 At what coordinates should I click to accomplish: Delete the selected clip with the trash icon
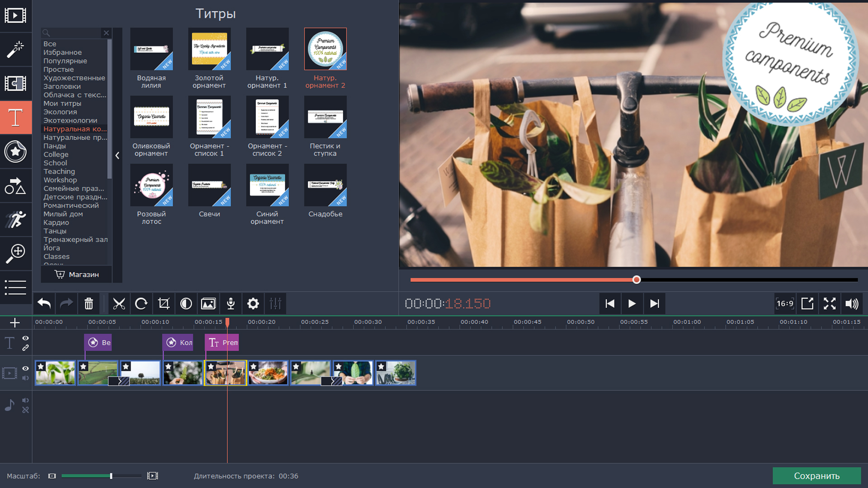[89, 304]
